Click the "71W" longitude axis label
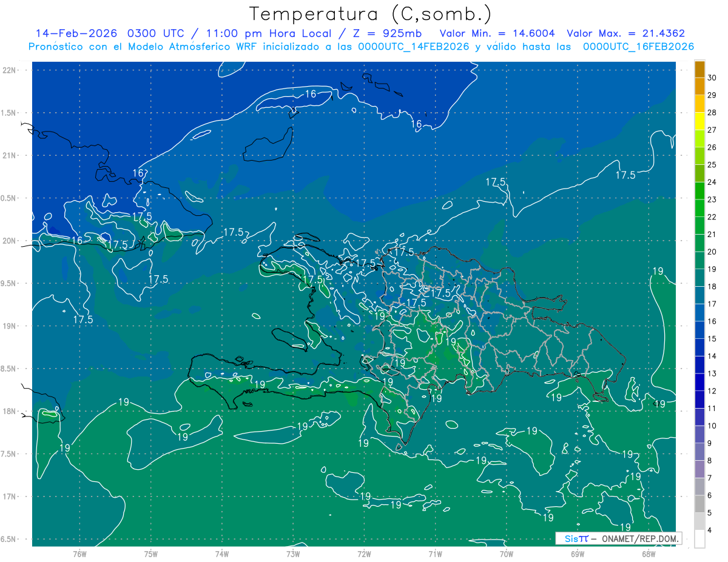The image size is (728, 562). point(435,554)
